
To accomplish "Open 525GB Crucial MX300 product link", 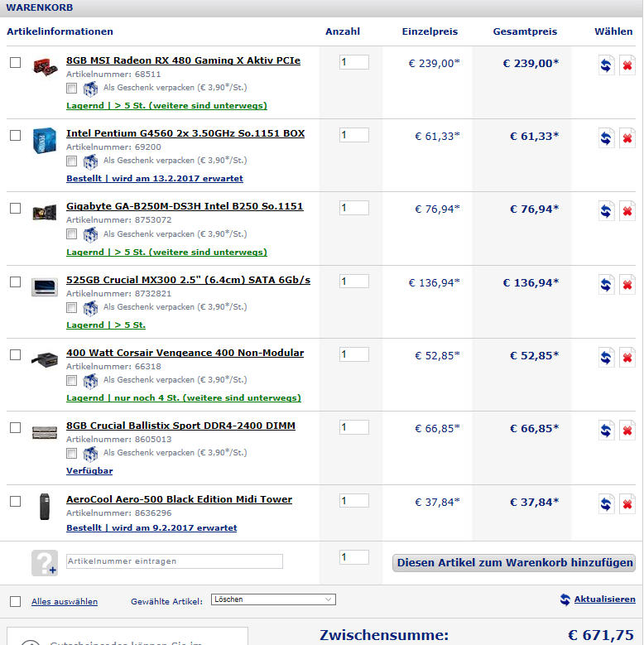I will tap(189, 280).
